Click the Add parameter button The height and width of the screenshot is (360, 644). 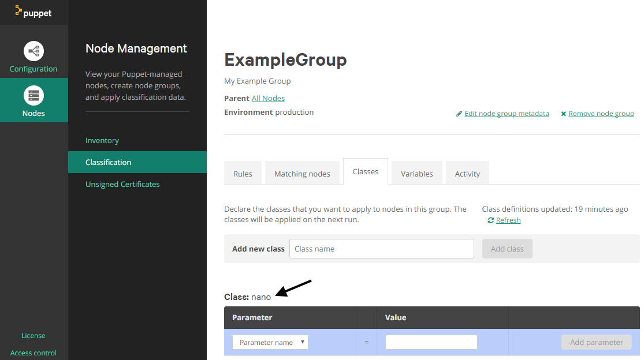(x=597, y=342)
